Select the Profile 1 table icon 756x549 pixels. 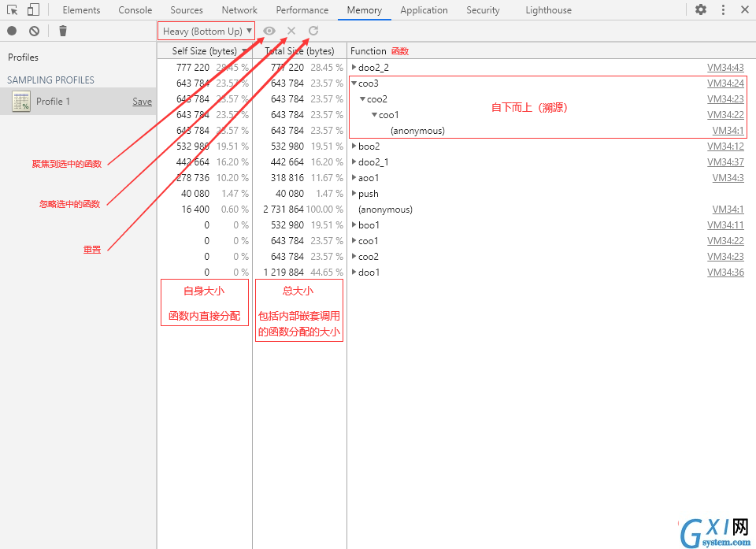pyautogui.click(x=21, y=102)
